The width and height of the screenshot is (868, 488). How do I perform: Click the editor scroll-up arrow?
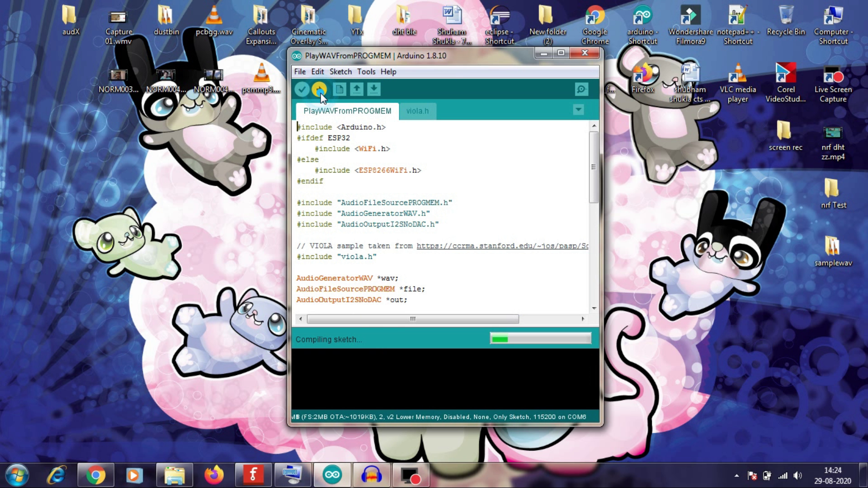point(594,126)
